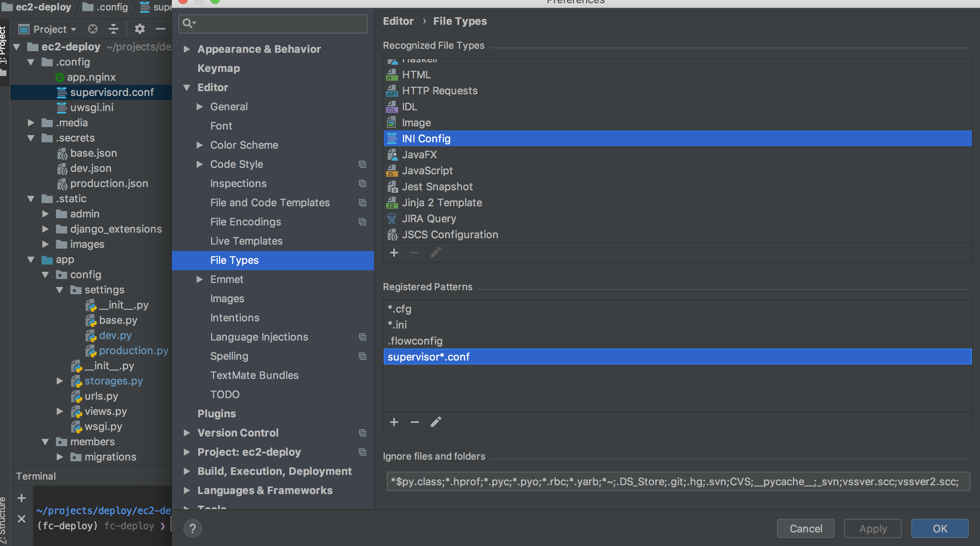
Task: Select the *.ini registered pattern
Action: tap(677, 325)
